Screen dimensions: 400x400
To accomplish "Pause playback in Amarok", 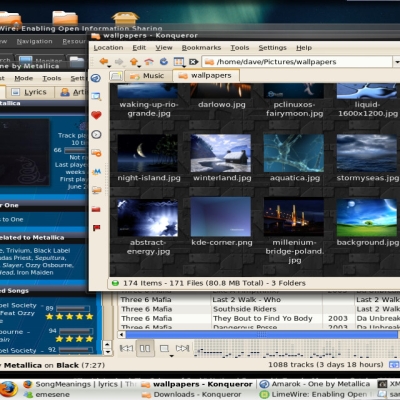I will [x=145, y=348].
